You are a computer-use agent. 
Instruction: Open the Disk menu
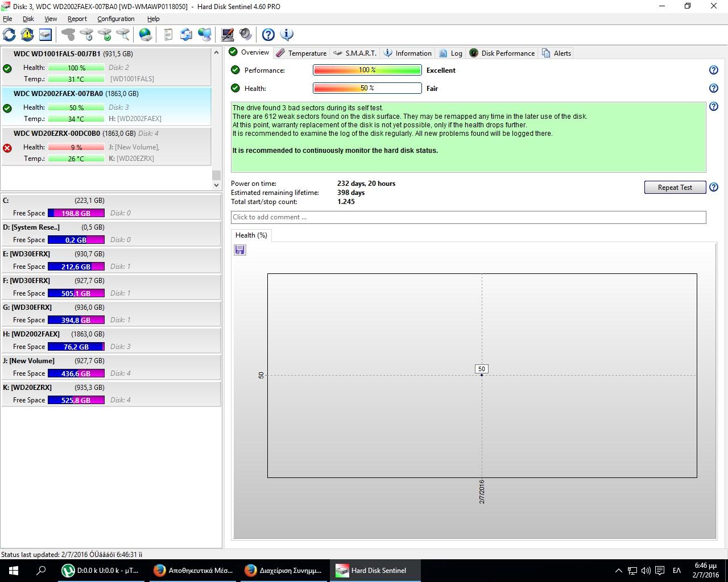pyautogui.click(x=28, y=19)
